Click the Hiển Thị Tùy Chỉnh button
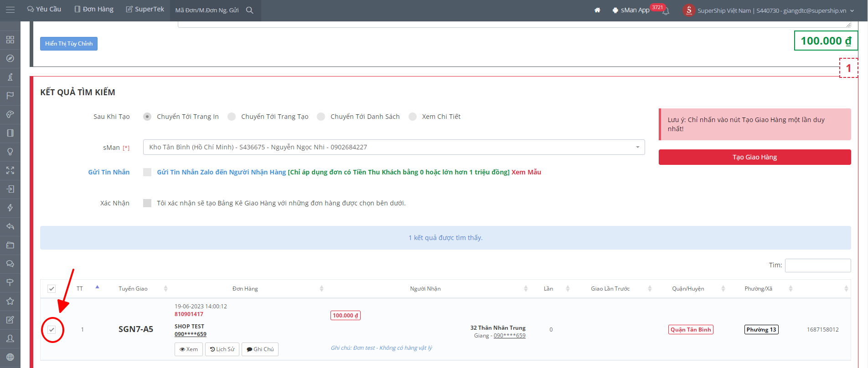 click(x=69, y=44)
